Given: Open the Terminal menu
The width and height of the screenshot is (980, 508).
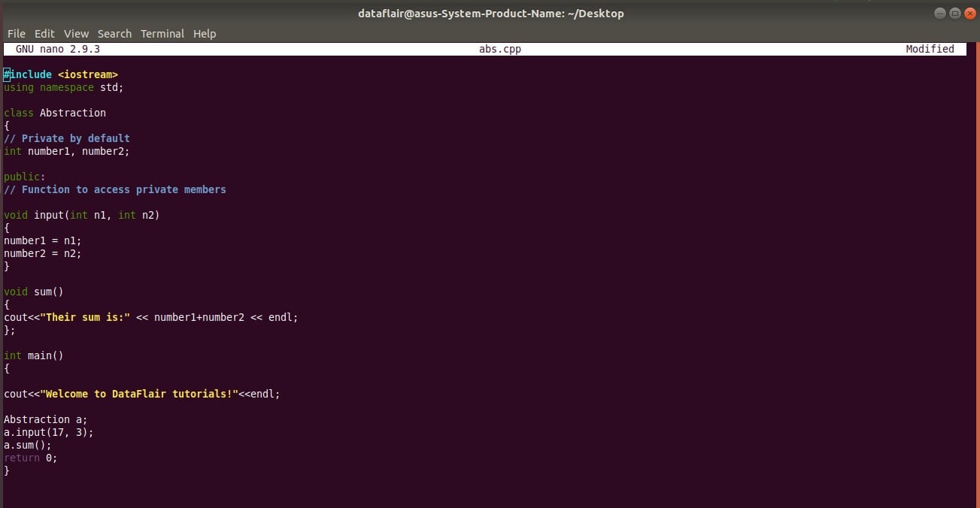Looking at the screenshot, I should click(162, 33).
